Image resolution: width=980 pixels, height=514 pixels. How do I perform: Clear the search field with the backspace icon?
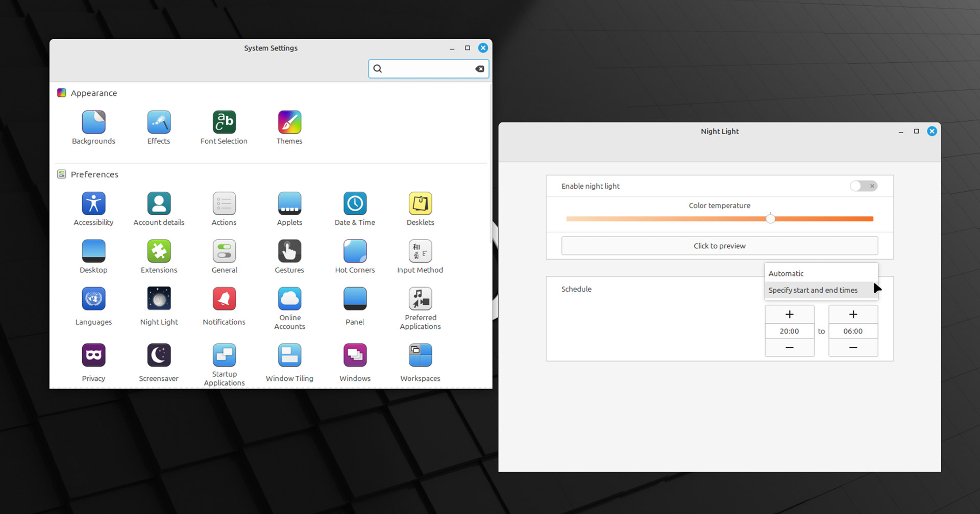[480, 69]
